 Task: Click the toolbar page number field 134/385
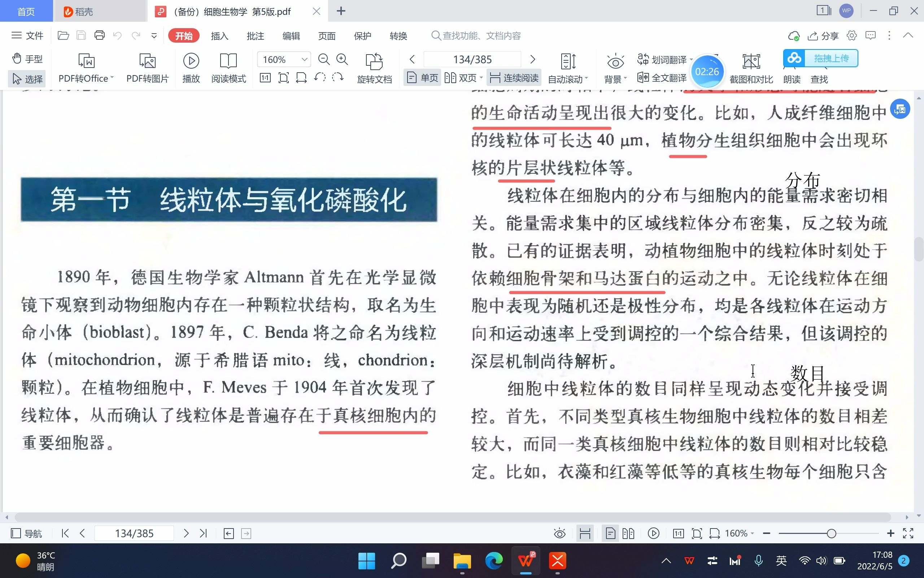[x=472, y=59]
